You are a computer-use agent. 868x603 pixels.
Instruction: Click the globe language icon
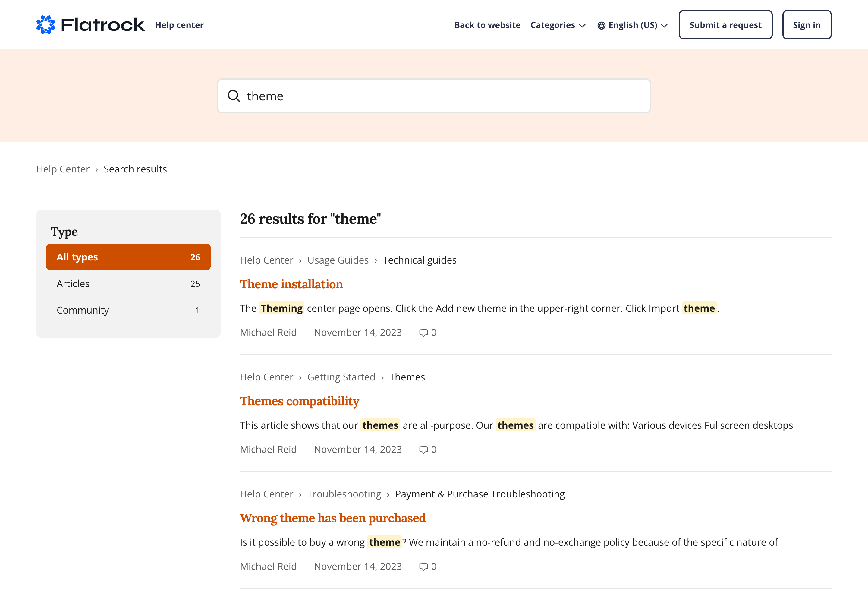(601, 25)
